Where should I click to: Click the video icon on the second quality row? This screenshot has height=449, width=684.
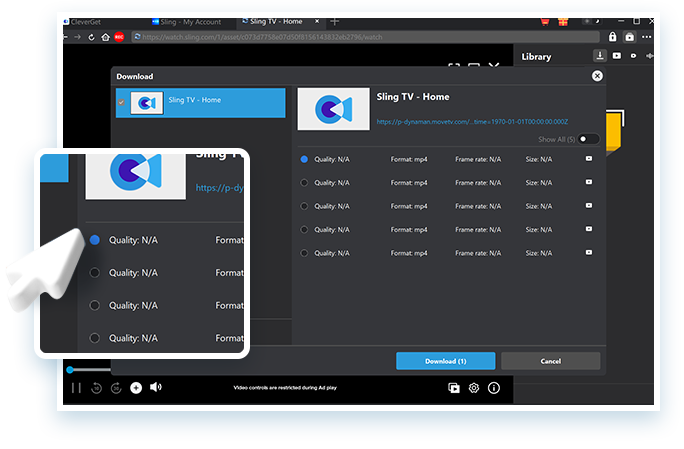(589, 182)
